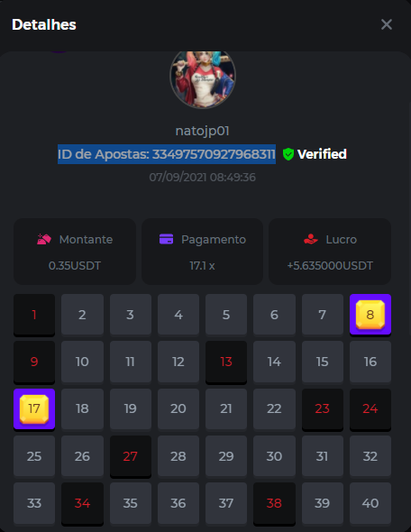The height and width of the screenshot is (532, 411).
Task: Click the Verified label
Action: (x=322, y=154)
